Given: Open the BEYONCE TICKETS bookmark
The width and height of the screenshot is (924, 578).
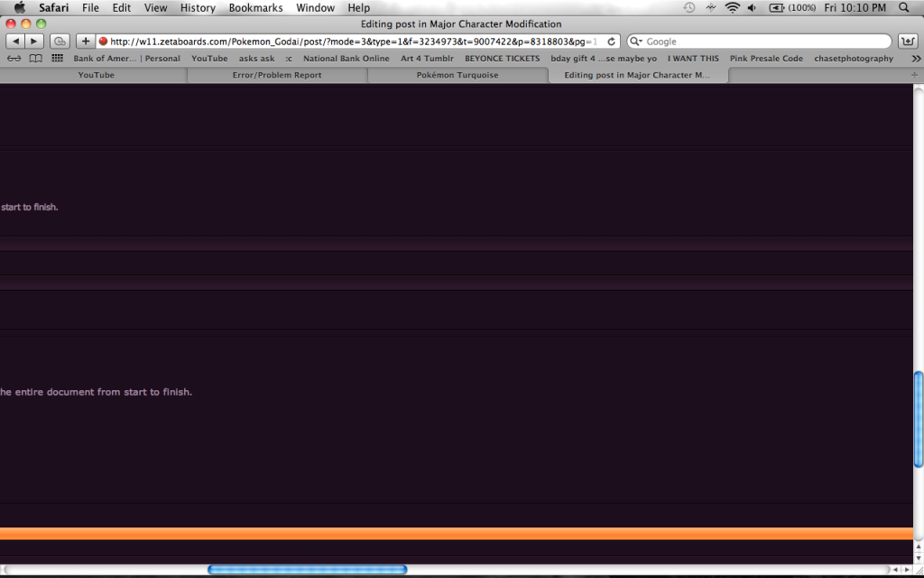Looking at the screenshot, I should pos(502,59).
